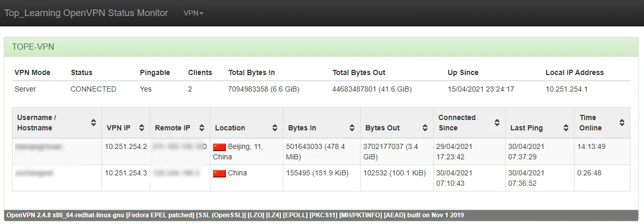
Task: Sort by Connected Since arrows icon
Action: click(x=497, y=123)
